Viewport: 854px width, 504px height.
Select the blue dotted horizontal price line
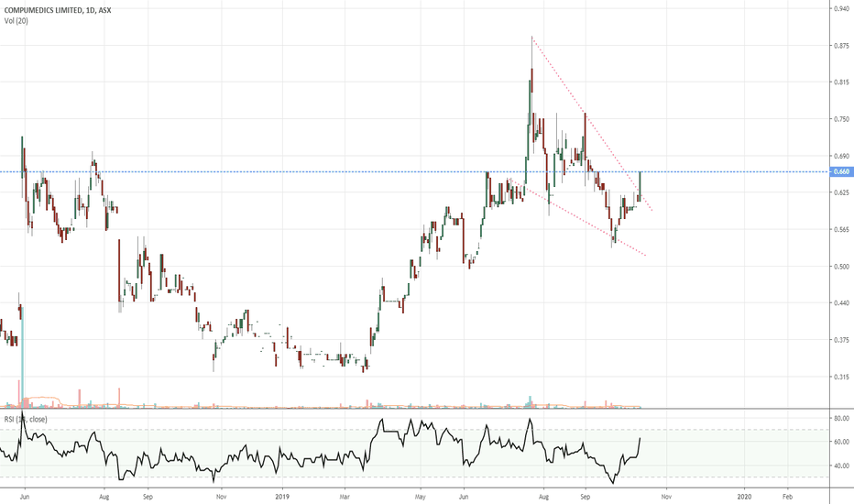click(x=414, y=171)
